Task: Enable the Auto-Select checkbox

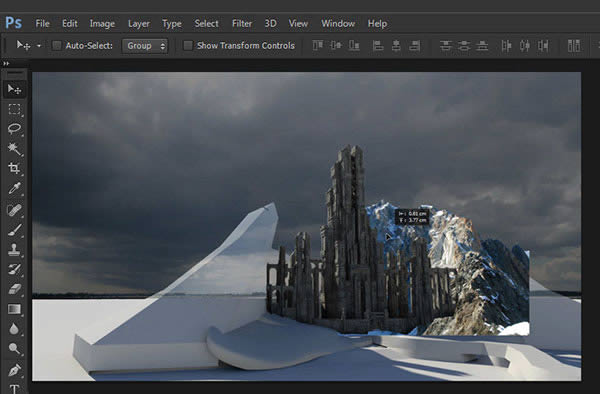Action: click(x=57, y=46)
